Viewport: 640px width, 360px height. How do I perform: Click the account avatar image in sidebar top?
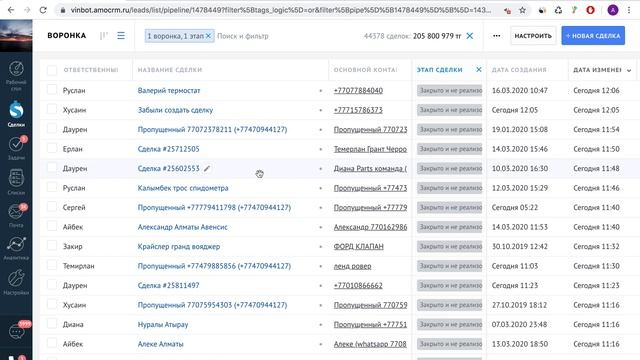click(x=16, y=36)
